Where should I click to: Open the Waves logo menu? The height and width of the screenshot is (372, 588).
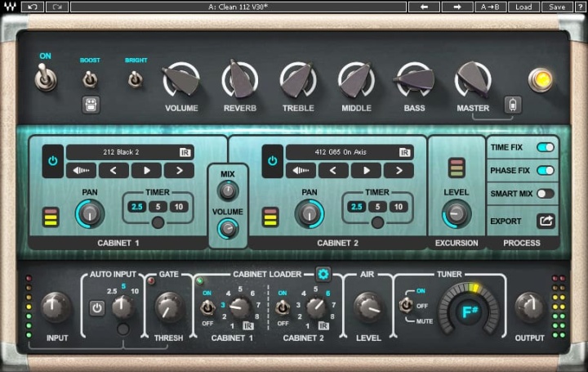pyautogui.click(x=10, y=7)
